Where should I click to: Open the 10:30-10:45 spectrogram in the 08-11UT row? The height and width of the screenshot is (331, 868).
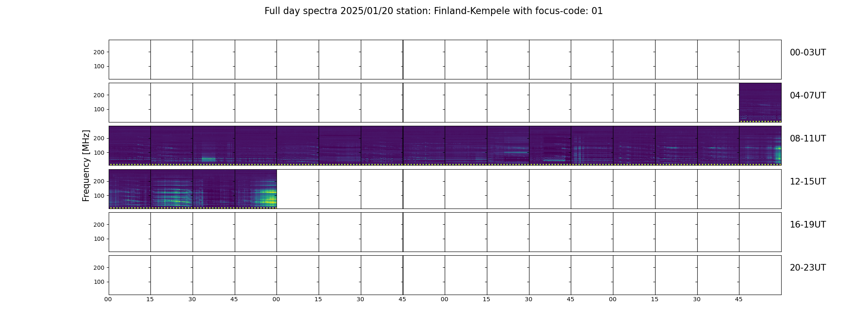[x=550, y=146]
